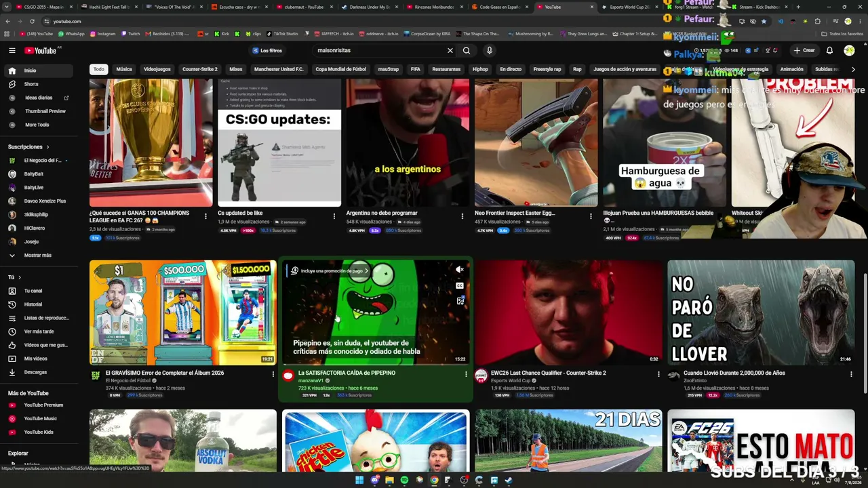Open Steam from the taskbar

[x=509, y=480]
